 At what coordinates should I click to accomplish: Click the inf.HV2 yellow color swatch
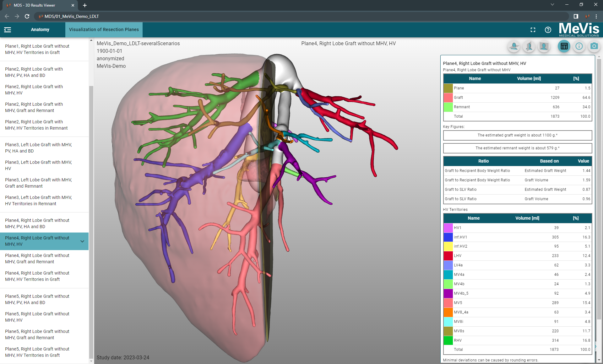coord(448,246)
